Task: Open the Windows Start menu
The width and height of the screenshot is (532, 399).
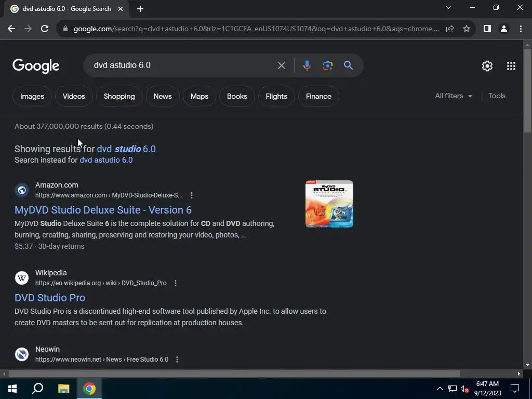Action: (12, 389)
